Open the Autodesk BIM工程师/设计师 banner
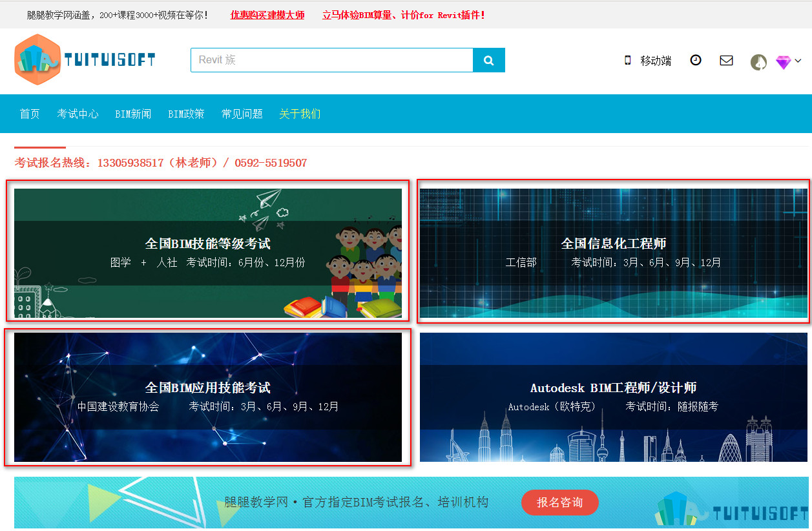 pyautogui.click(x=614, y=397)
